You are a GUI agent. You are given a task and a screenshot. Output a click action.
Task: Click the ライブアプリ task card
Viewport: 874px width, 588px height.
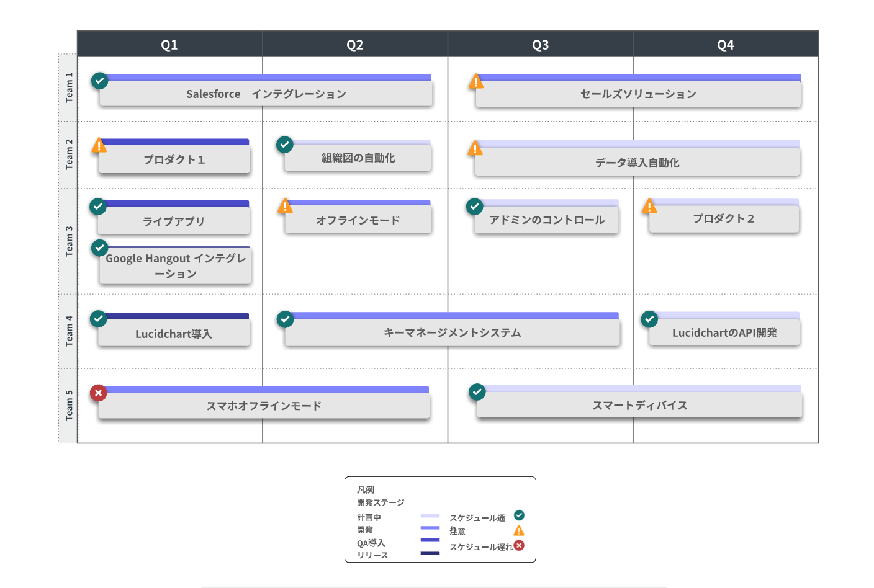click(174, 221)
